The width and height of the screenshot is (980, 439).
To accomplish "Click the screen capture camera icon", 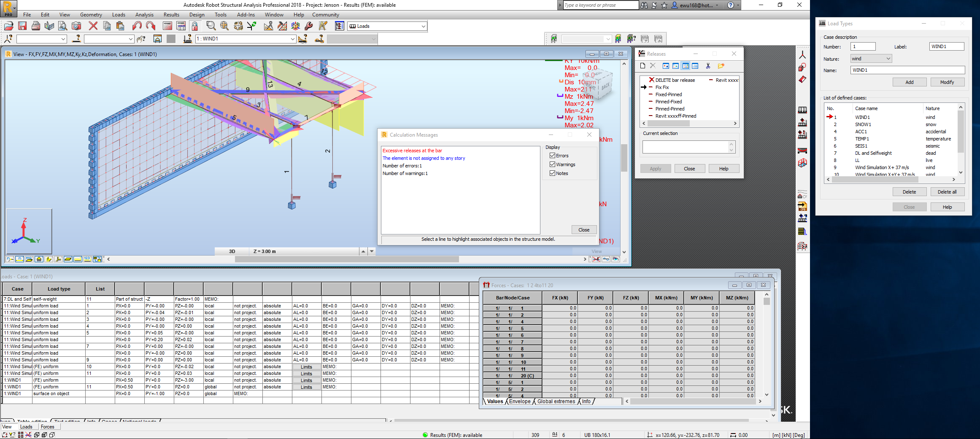I will point(76,26).
